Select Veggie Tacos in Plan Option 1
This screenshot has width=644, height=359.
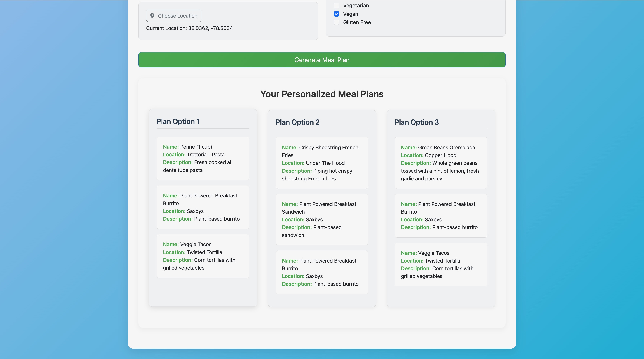pyautogui.click(x=203, y=256)
